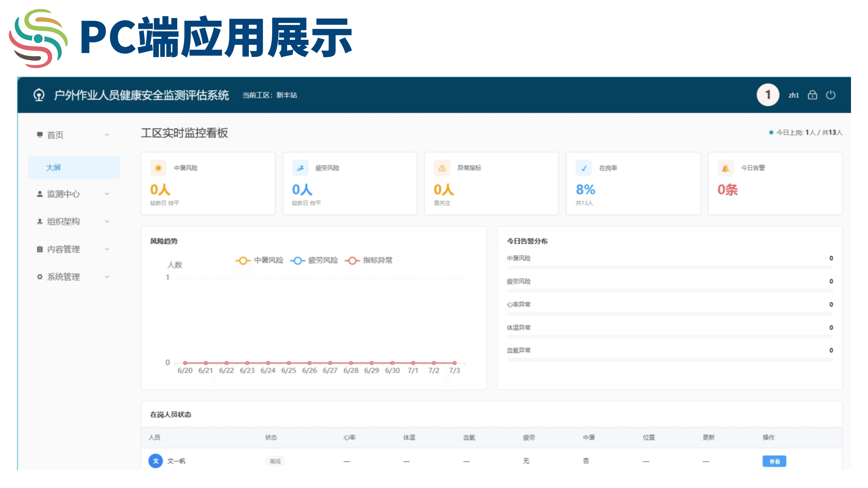The image size is (868, 488).
Task: Click the 心率异常 alert progress bar
Action: (x=670, y=314)
